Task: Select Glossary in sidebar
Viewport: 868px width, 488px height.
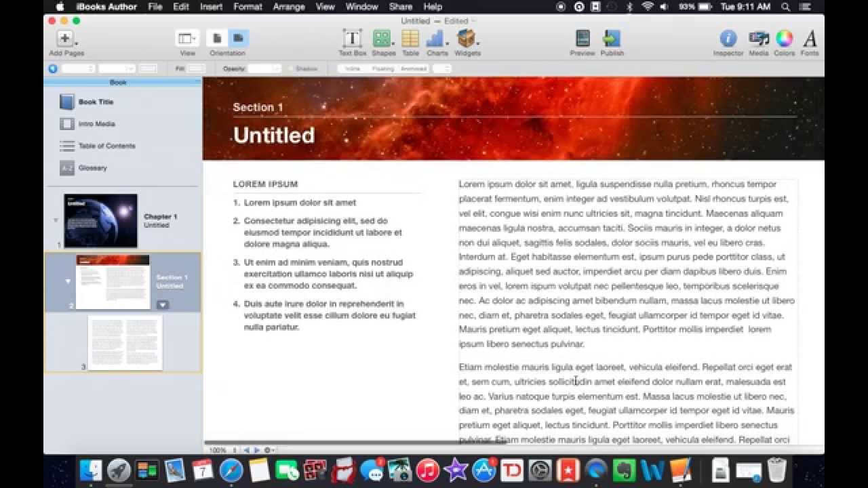Action: tap(92, 167)
